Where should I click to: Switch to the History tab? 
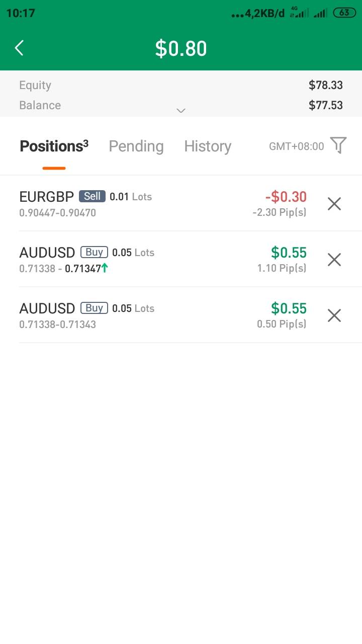[208, 146]
